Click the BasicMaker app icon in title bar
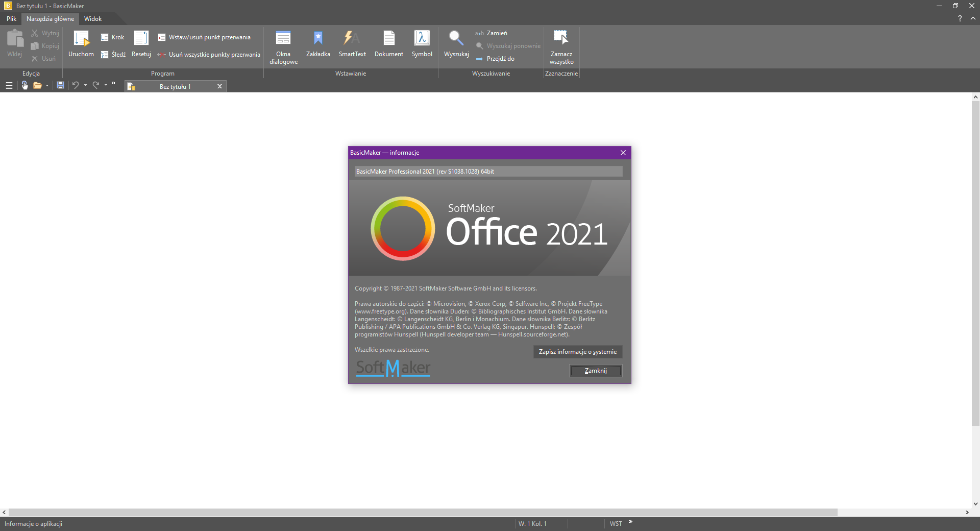Viewport: 980px width, 531px height. (8, 6)
